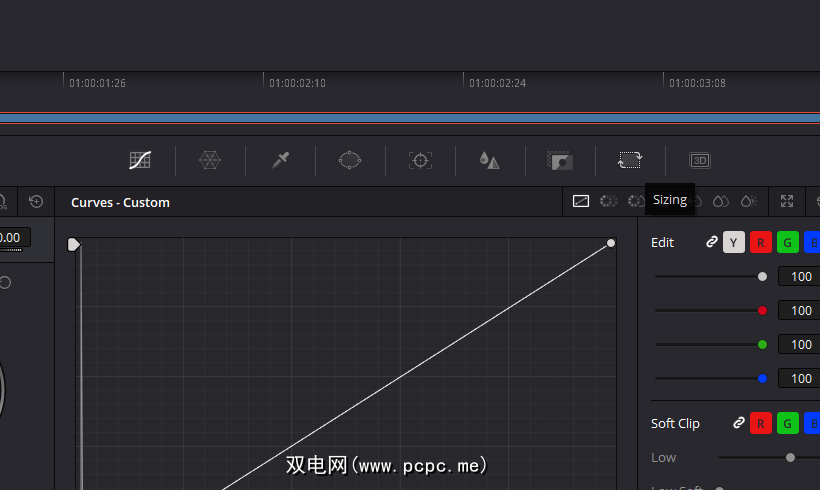Click the red intensity slider handle
This screenshot has width=820, height=490.
click(763, 311)
